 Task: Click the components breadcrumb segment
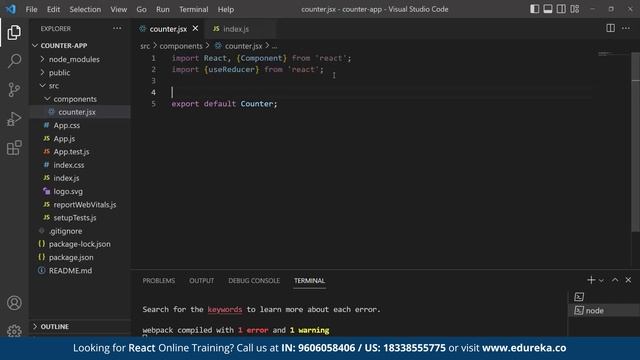(181, 46)
